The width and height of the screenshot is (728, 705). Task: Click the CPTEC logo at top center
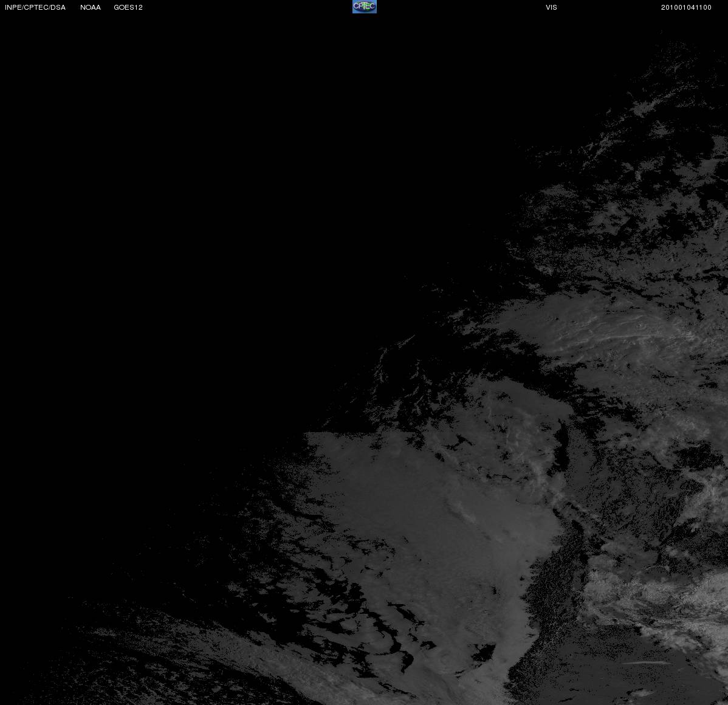[x=365, y=7]
